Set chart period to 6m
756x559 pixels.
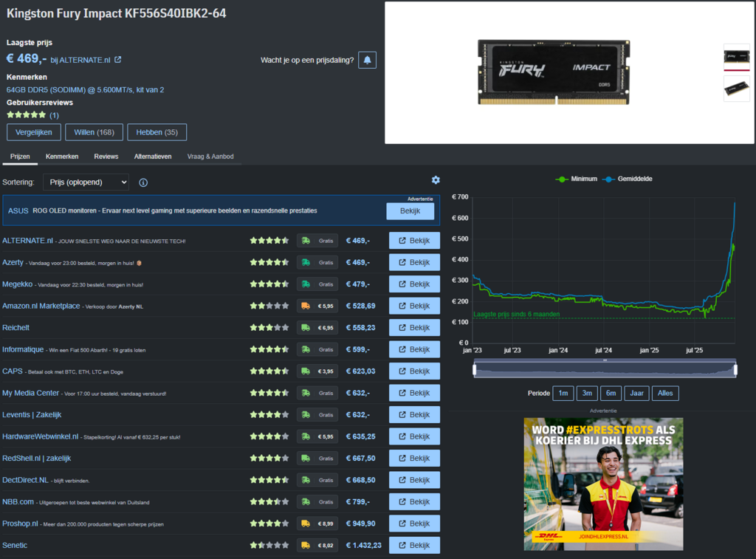point(611,393)
